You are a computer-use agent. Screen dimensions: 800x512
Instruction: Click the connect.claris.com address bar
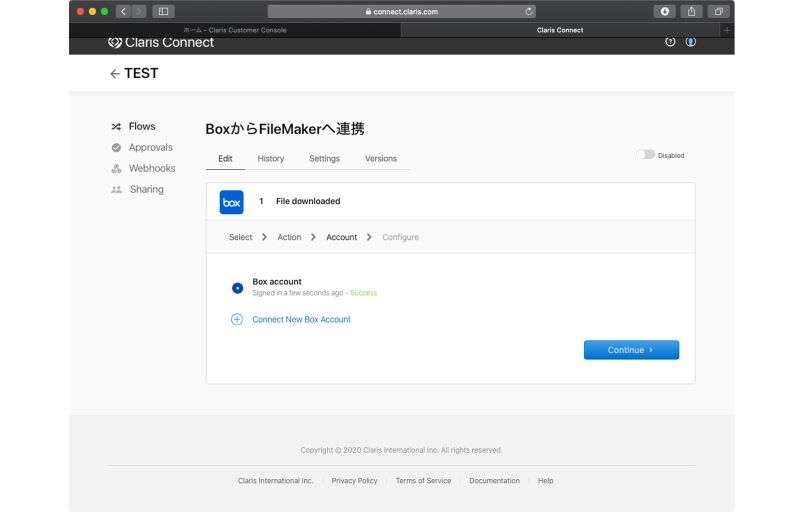[x=402, y=11]
